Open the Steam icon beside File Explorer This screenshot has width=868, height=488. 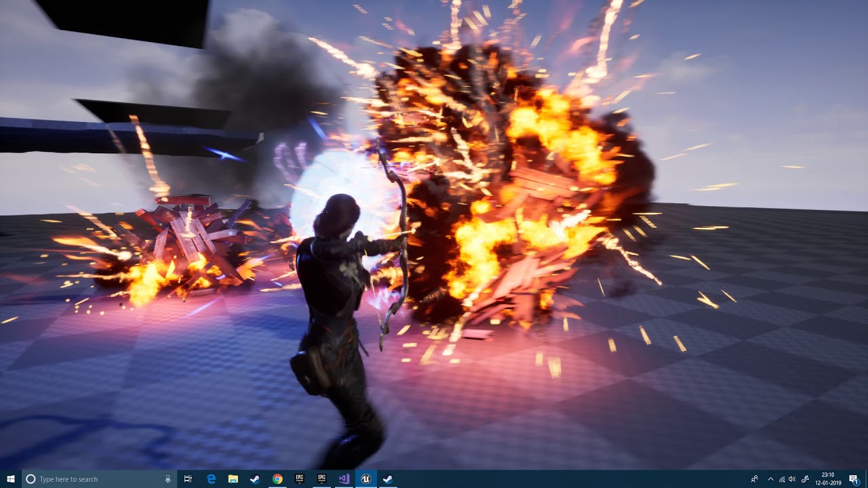coord(255,479)
